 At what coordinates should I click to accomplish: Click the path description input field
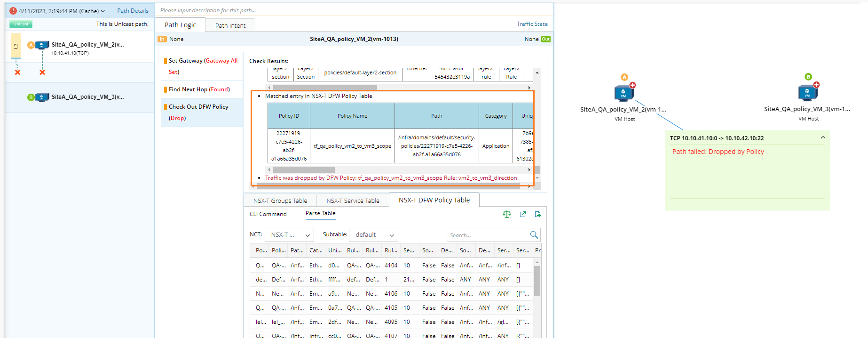[355, 10]
